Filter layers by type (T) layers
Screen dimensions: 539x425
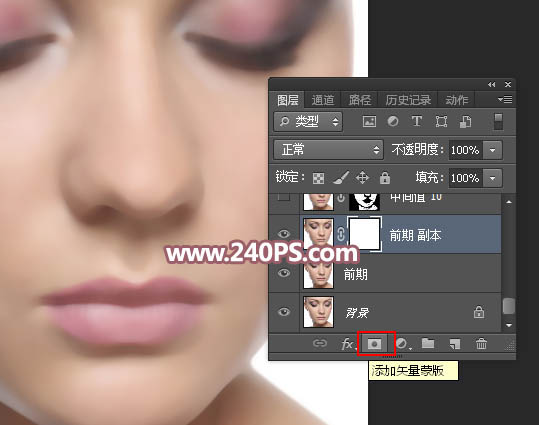click(x=417, y=121)
